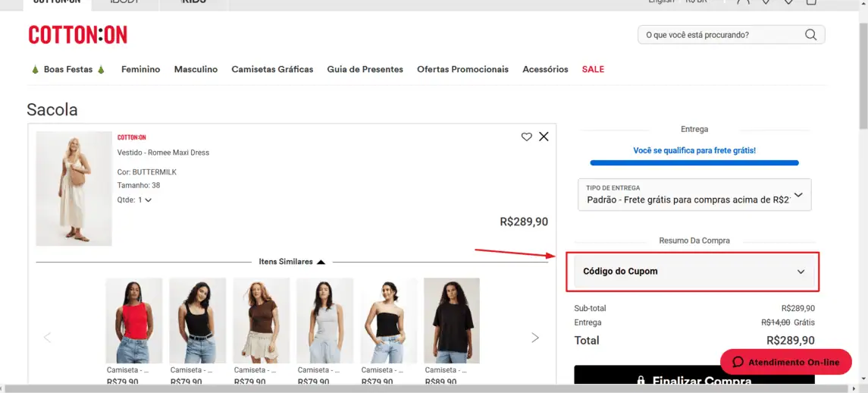Click the free shipping progress bar
The height and width of the screenshot is (393, 868).
[694, 162]
